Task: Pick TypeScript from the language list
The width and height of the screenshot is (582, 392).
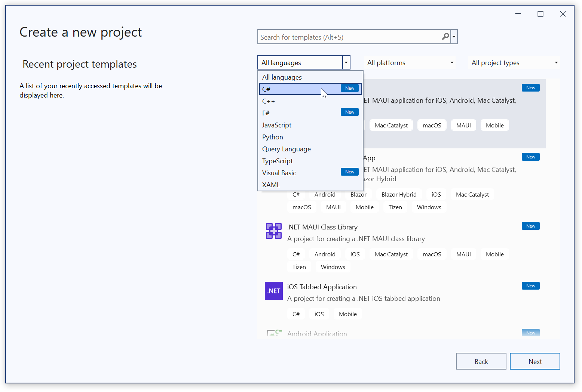Action: [310, 161]
